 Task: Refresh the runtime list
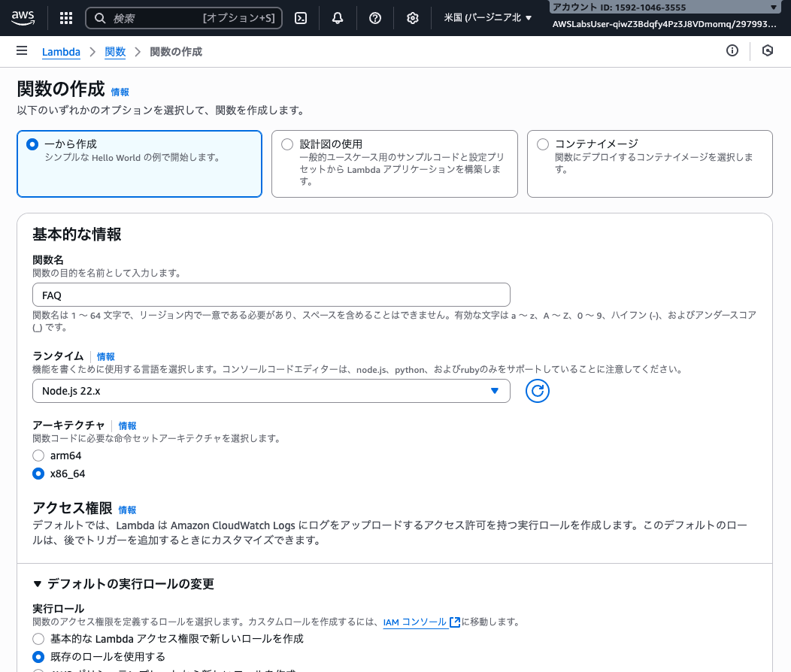pos(538,391)
